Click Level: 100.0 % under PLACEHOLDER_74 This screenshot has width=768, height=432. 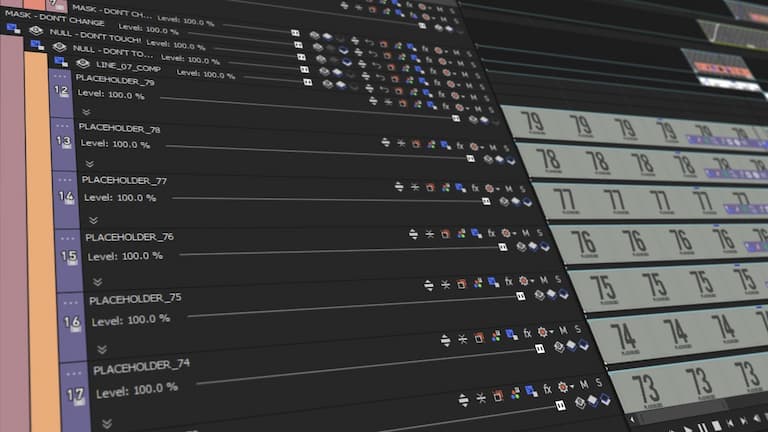coord(137,390)
